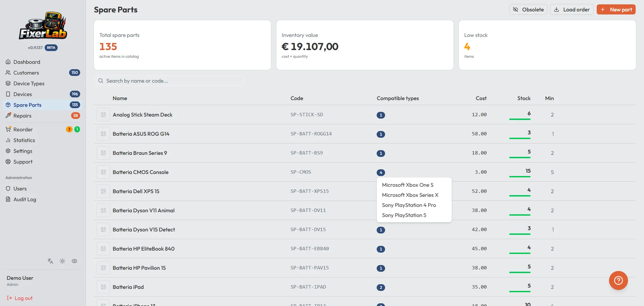Click image placeholder for Batteria Dyson V11 Animal

tap(103, 210)
